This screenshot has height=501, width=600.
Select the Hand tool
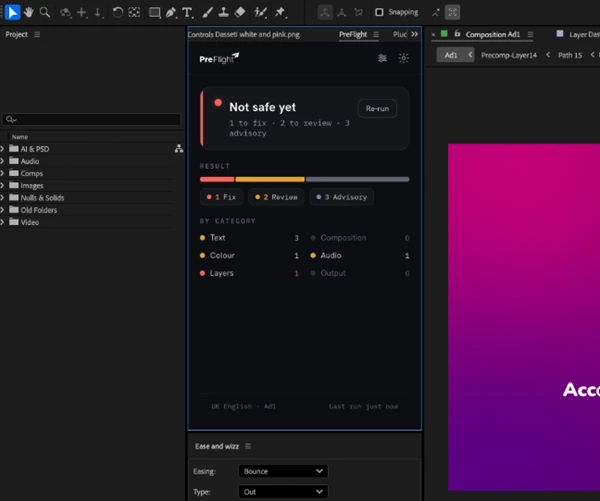tap(28, 12)
